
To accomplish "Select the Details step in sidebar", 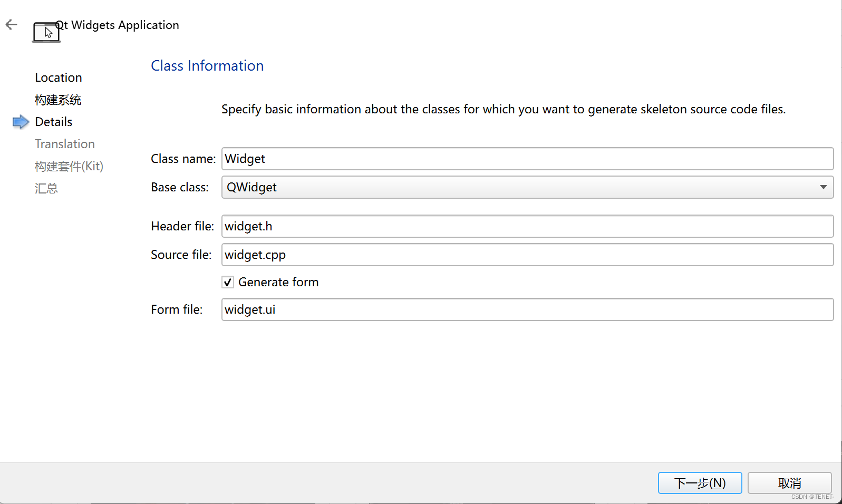I will [53, 122].
